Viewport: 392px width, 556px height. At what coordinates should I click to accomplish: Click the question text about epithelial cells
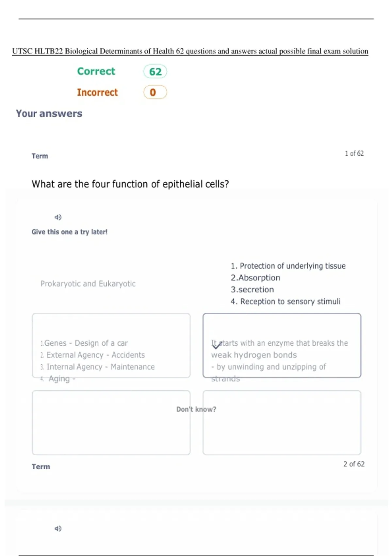(x=130, y=184)
